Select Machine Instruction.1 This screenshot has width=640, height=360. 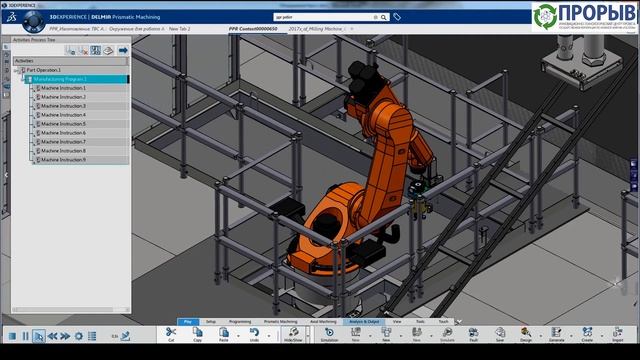tap(63, 88)
